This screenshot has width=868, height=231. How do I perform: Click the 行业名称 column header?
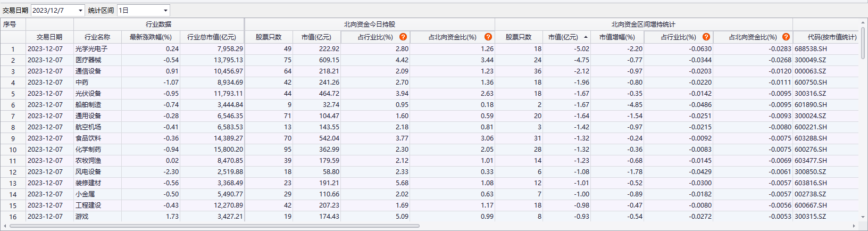click(97, 37)
